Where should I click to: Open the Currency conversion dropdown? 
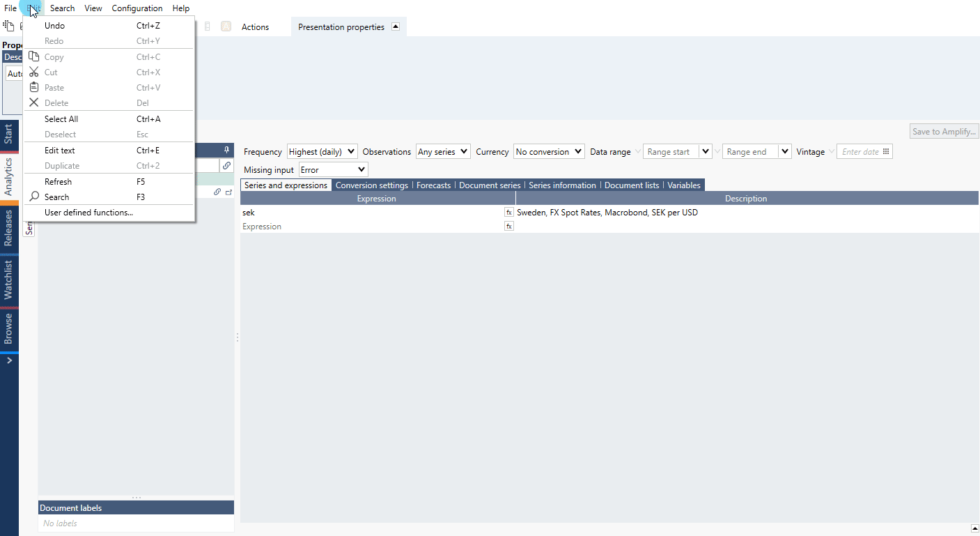pyautogui.click(x=549, y=151)
